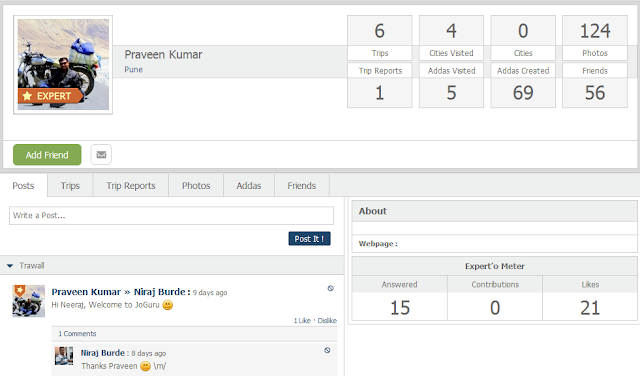This screenshot has height=376, width=640.
Task: Select the Friends tab
Action: tap(302, 186)
